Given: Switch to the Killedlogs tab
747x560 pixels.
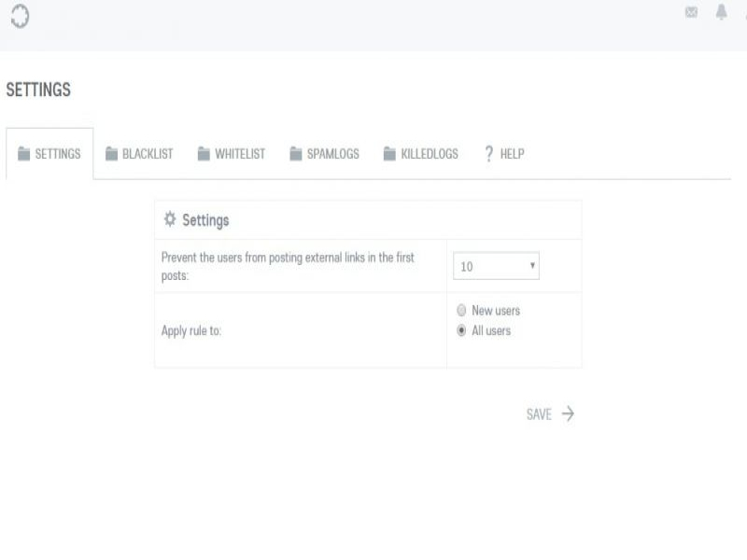Looking at the screenshot, I should point(421,154).
